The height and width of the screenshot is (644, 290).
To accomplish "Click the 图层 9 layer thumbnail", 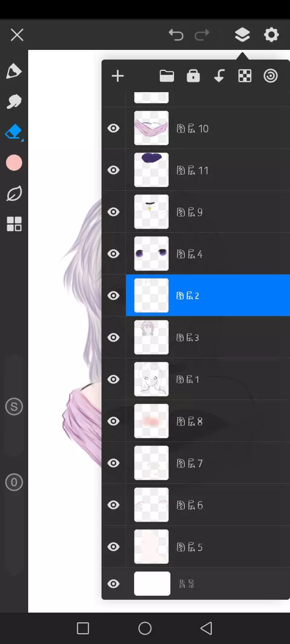I will [x=151, y=212].
